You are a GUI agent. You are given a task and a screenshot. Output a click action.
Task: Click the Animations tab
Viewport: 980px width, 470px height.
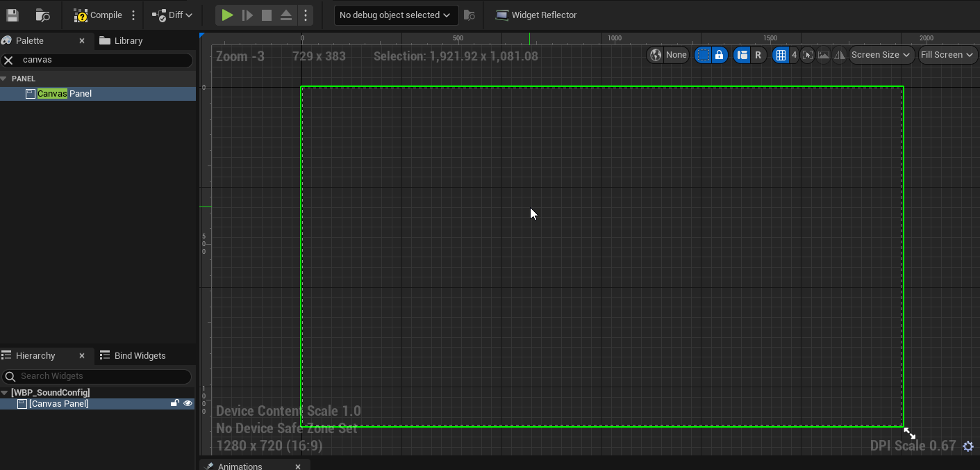[240, 466]
